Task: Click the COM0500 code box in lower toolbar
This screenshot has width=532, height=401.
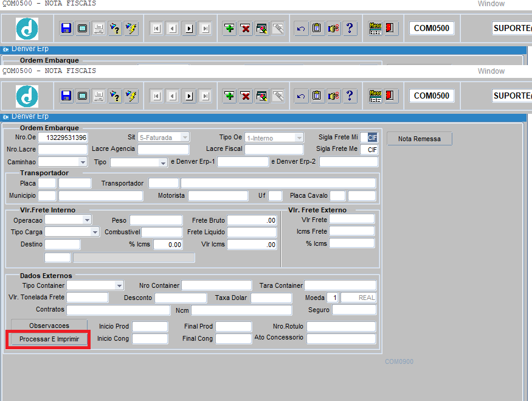Action: (432, 96)
